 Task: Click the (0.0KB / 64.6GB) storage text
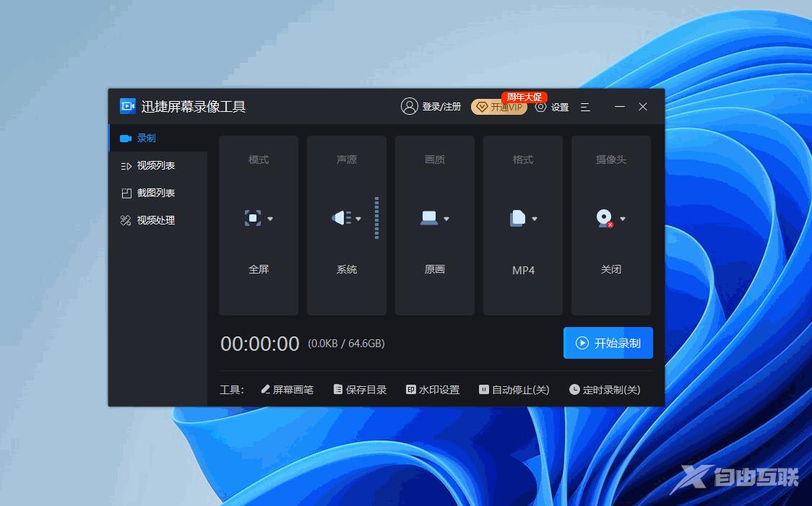tap(347, 344)
